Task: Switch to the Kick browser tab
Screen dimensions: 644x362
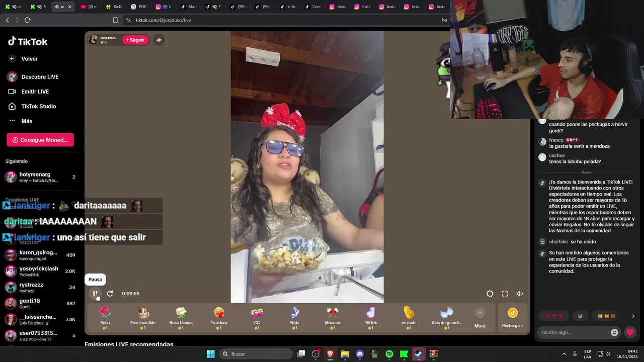Action: click(x=114, y=7)
